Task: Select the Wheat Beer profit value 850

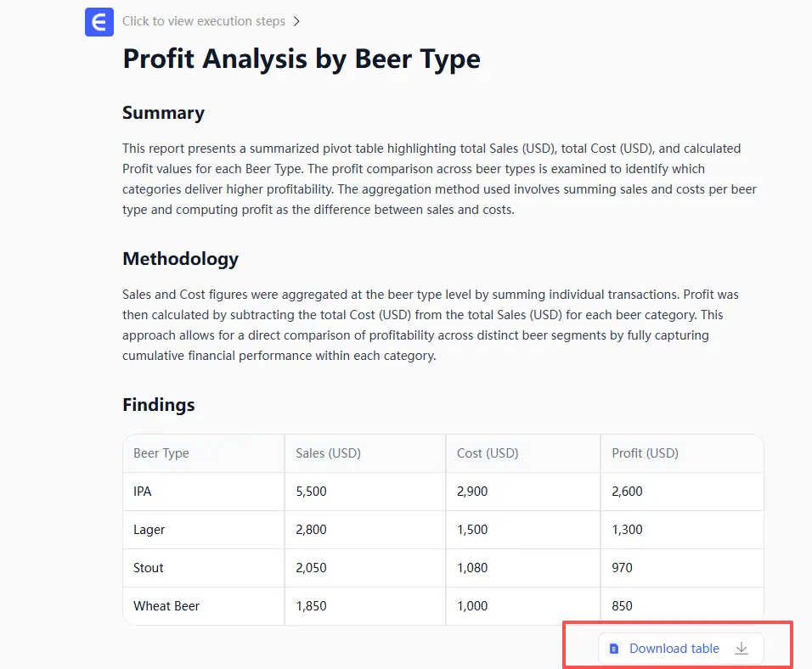Action: point(623,606)
